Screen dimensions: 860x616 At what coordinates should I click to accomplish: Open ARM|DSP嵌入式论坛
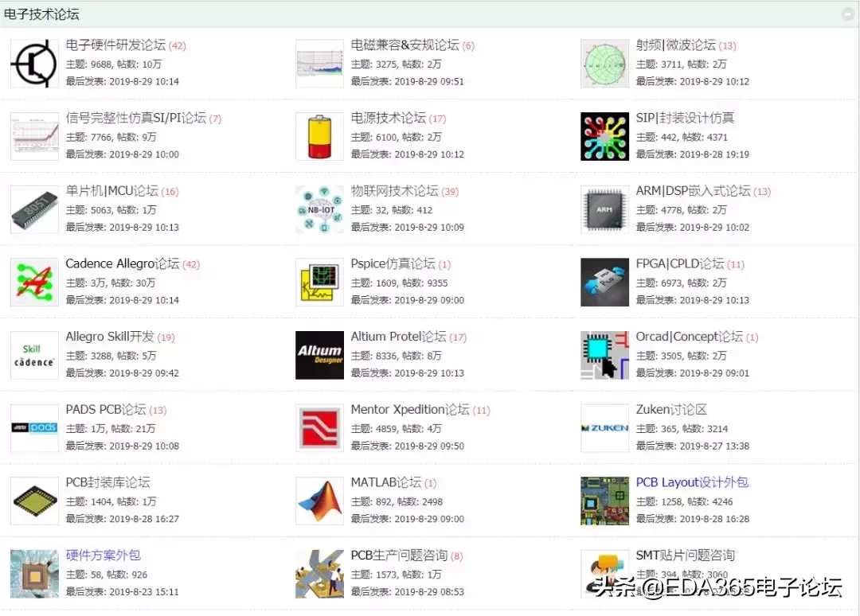pos(694,191)
